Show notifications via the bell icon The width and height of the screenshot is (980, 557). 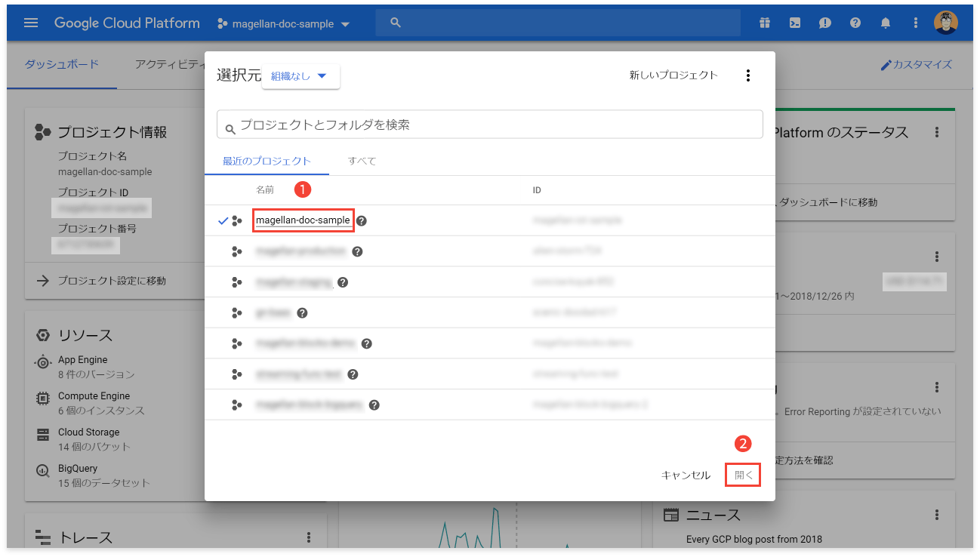pyautogui.click(x=886, y=23)
